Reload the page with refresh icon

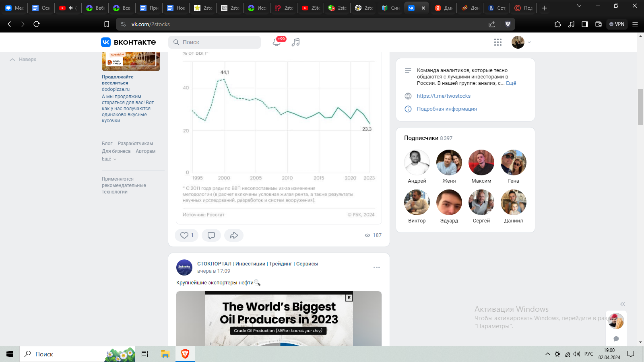click(37, 24)
